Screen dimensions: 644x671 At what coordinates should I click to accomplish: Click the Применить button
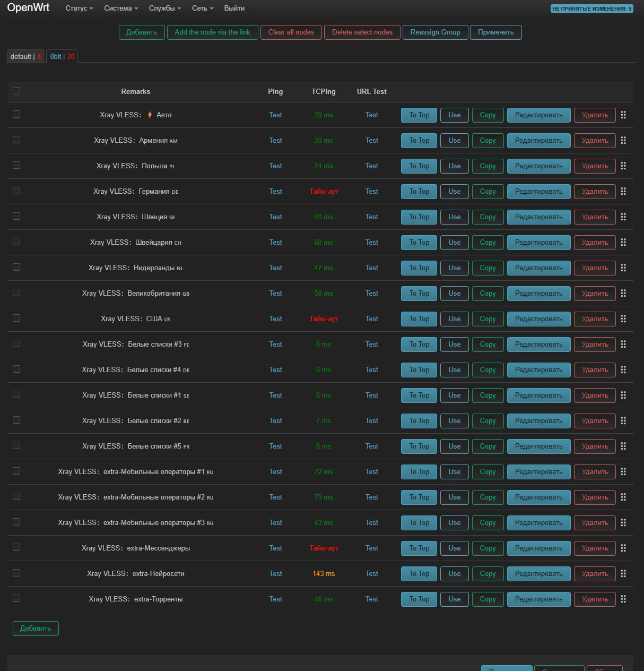(495, 32)
